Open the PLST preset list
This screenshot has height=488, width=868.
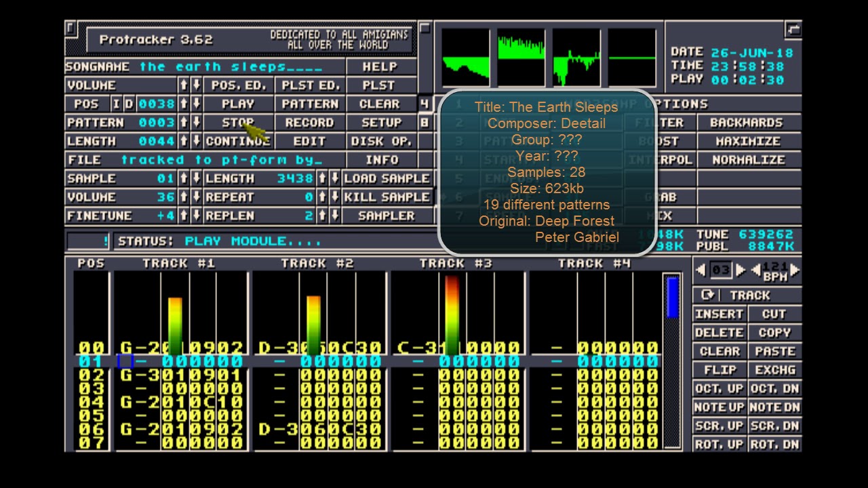(380, 85)
